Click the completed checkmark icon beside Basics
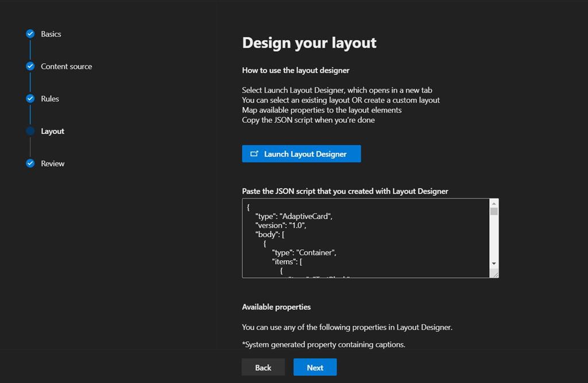 click(x=30, y=34)
